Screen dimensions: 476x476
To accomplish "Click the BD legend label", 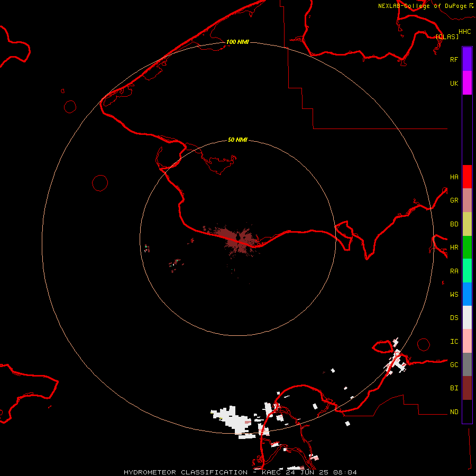I will (x=454, y=224).
